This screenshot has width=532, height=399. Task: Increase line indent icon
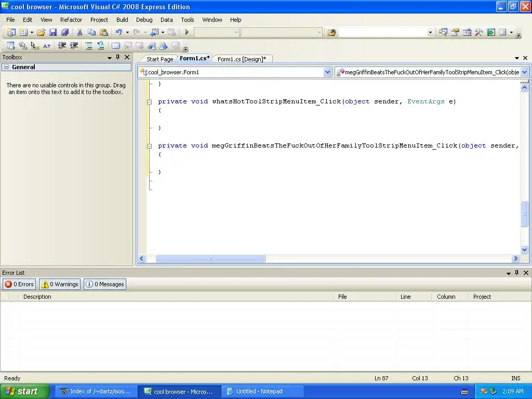point(74,46)
